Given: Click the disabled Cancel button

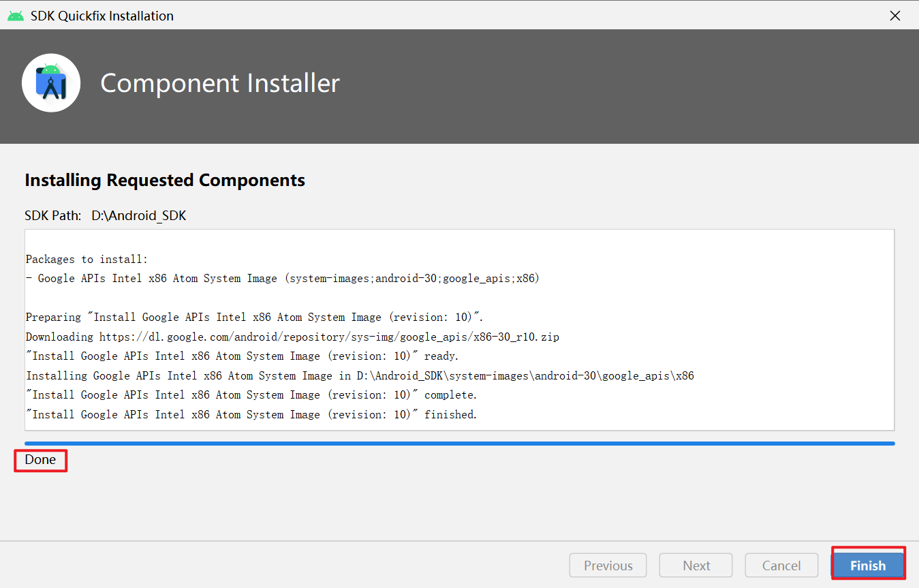Looking at the screenshot, I should coord(781,566).
